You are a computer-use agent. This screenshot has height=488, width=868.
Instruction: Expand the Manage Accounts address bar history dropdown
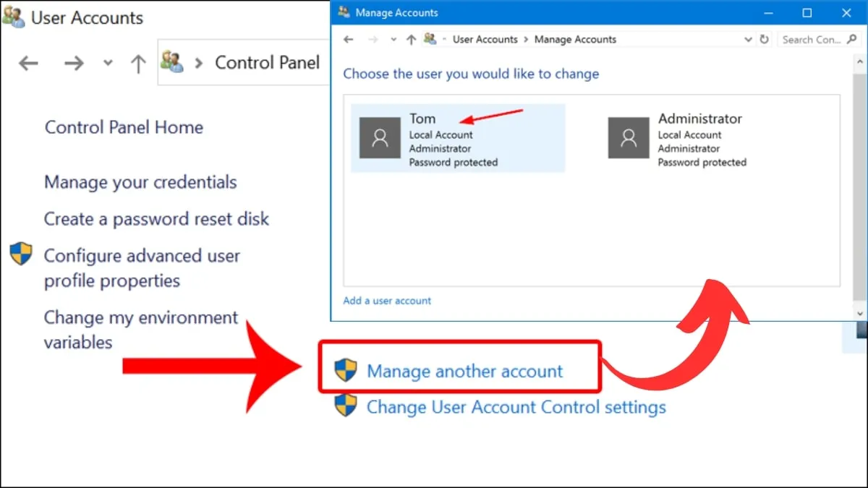point(749,40)
